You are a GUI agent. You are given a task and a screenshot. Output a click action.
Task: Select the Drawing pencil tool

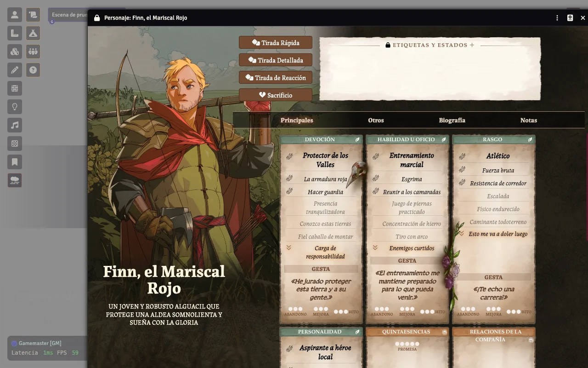click(15, 70)
